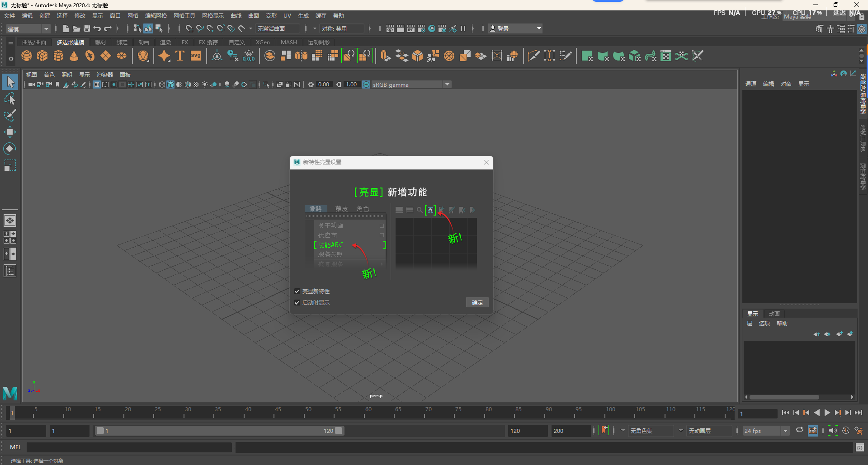Select the polygon sphere creation tool
Viewport: 868px width, 465px height.
point(27,56)
